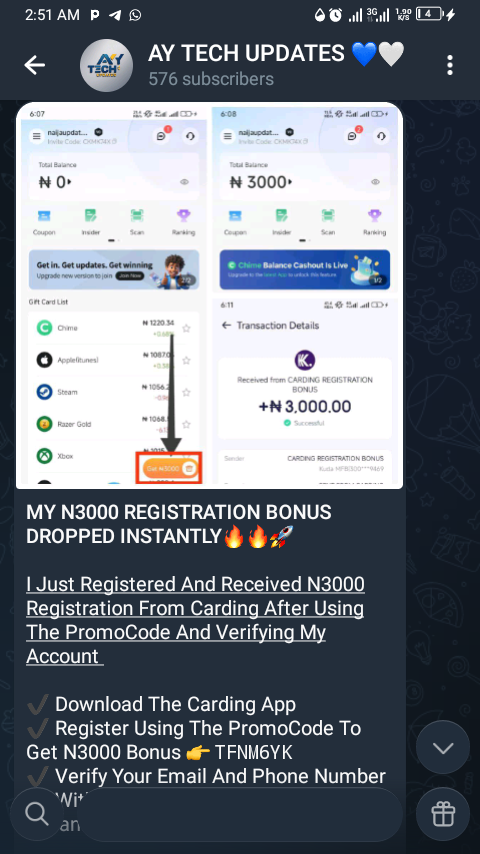Open the shared screenshot image
Screen dimensions: 480x854
(210, 296)
